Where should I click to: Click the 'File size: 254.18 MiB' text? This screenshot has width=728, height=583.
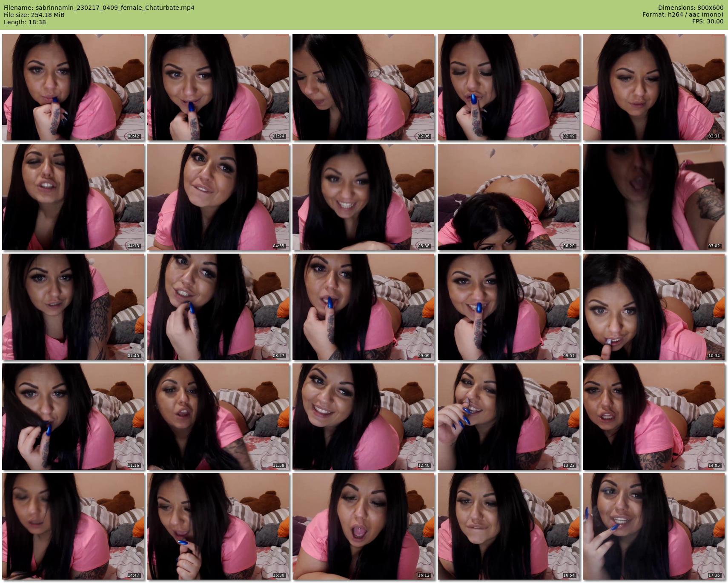34,15
